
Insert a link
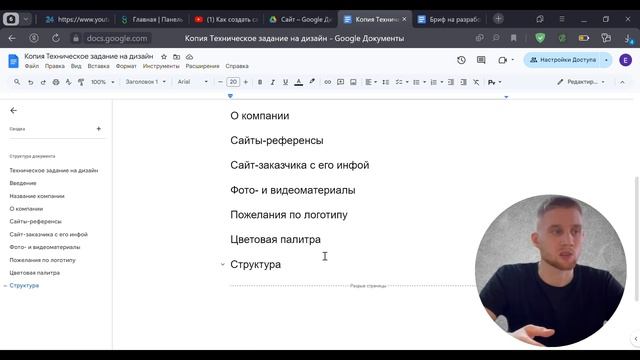(327, 82)
